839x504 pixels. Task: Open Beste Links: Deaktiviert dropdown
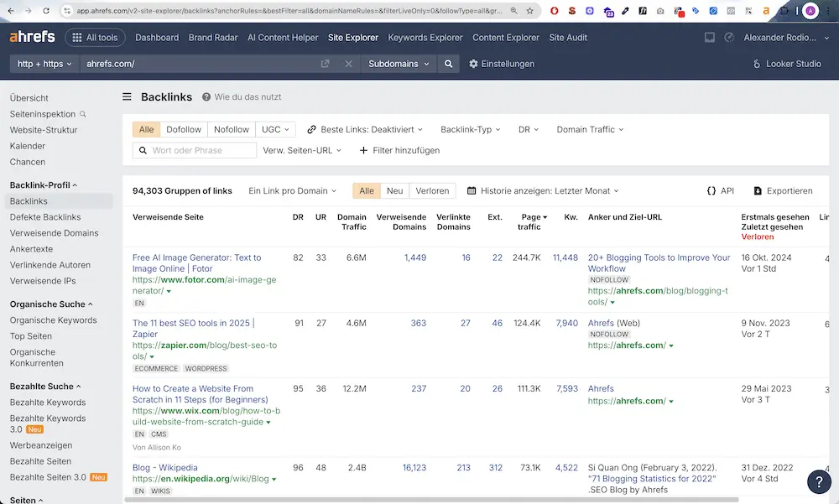(x=365, y=129)
